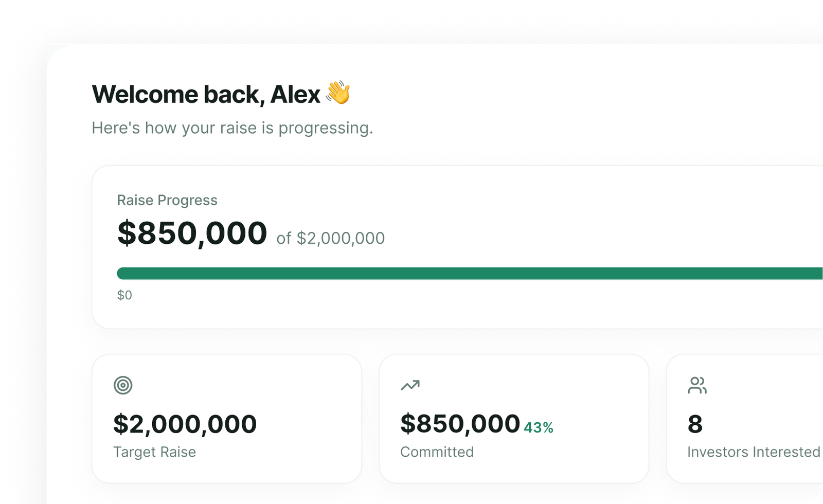Click the "of $2,000,000" goal text
The width and height of the screenshot is (823, 504).
click(330, 238)
